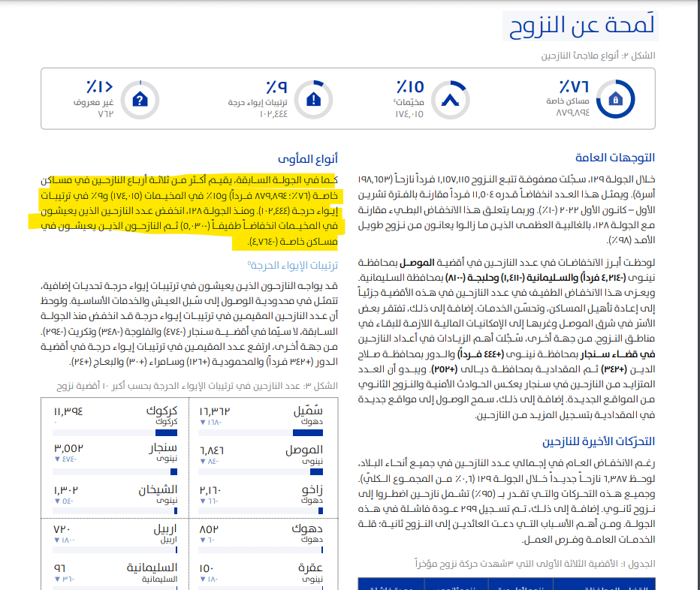Click the alert icon for ترتيبات إيواء حرجة
The width and height of the screenshot is (700, 590).
313,98
